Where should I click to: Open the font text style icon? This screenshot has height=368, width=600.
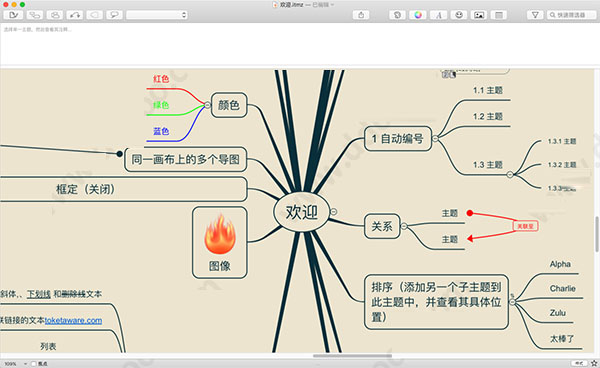pos(439,15)
